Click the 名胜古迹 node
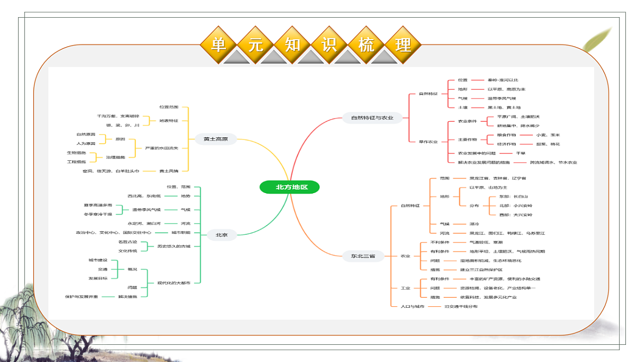 (x=128, y=242)
